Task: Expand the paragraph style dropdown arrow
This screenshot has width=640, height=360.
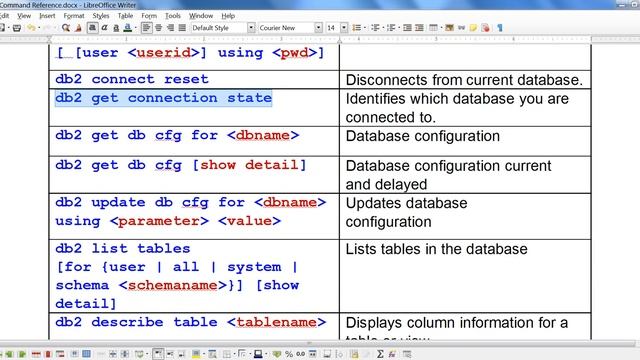Action: click(x=251, y=28)
